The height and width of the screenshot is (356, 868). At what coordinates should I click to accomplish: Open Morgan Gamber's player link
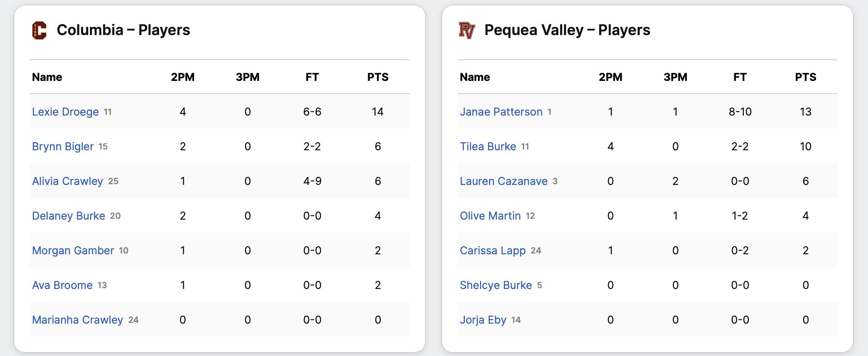(x=73, y=250)
